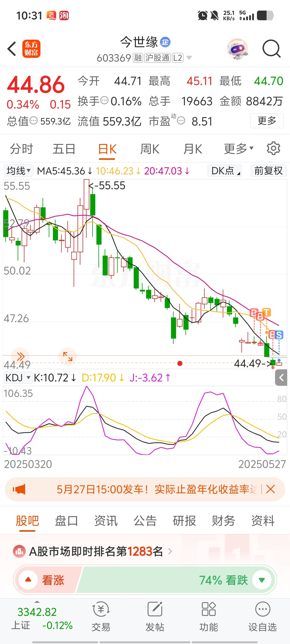The image size is (290, 644).
Task: Tap the expand fullscreen chart icon
Action: pyautogui.click(x=68, y=356)
